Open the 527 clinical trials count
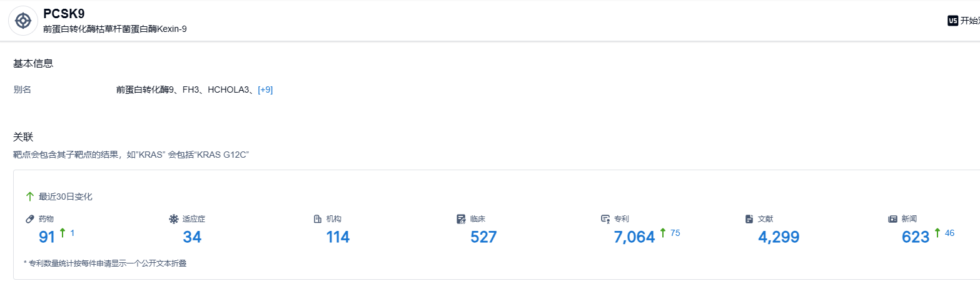Viewport: 980px width, 281px height. pos(483,237)
